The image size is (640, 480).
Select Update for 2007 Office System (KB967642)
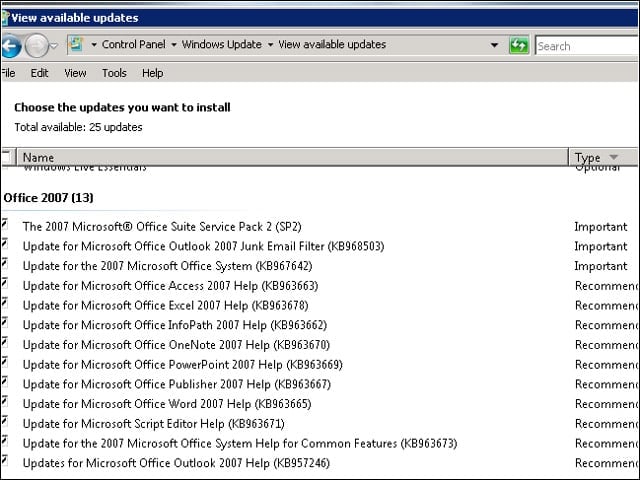point(167,266)
